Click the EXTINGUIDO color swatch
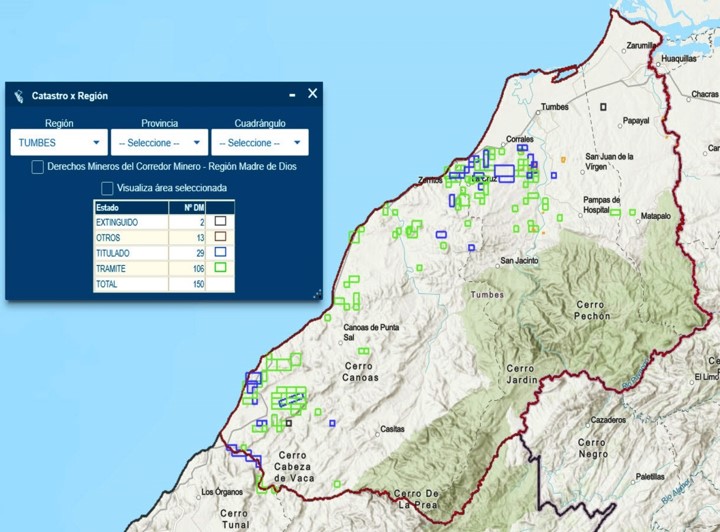The height and width of the screenshot is (532, 720). coord(220,222)
